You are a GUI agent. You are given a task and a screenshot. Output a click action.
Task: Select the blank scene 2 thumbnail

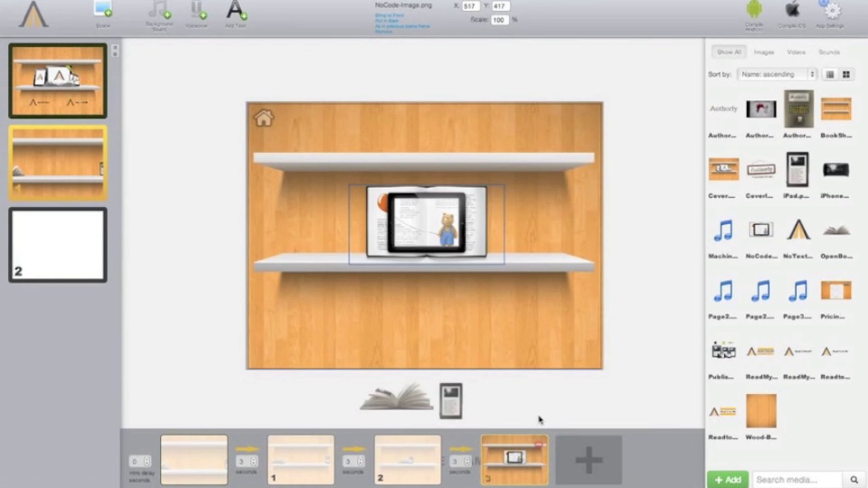(x=58, y=245)
